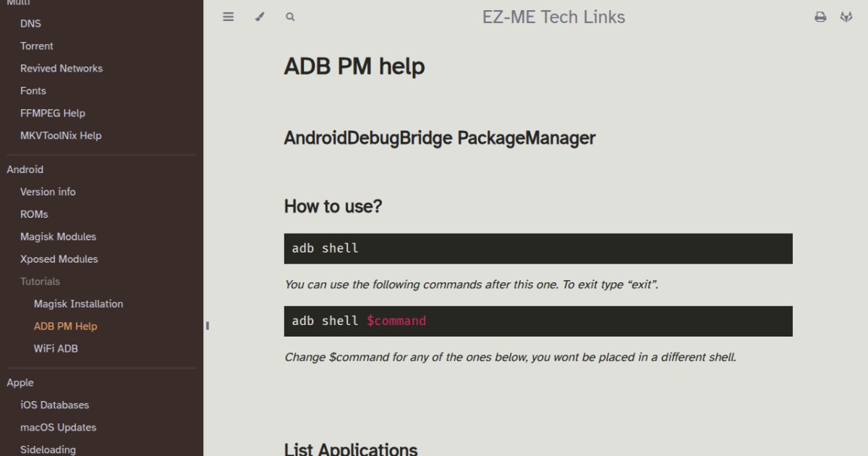Screen dimensions: 868x456
Task: Navigate to FFMPEG Help
Action: pos(53,113)
